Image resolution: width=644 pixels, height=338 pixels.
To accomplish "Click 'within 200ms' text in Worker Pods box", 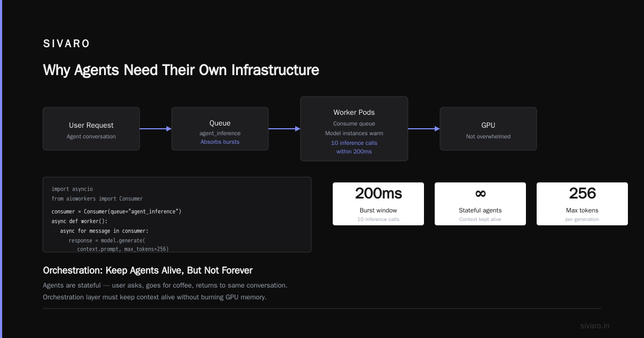I will point(354,151).
